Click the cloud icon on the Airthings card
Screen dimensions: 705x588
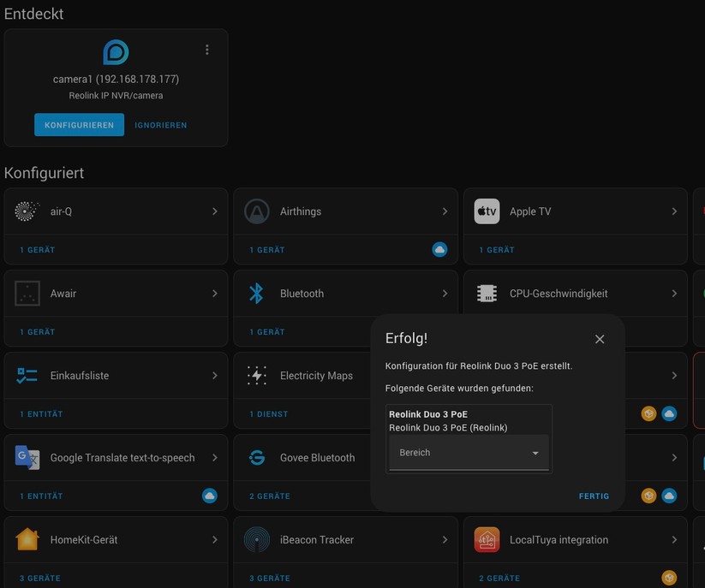439,249
